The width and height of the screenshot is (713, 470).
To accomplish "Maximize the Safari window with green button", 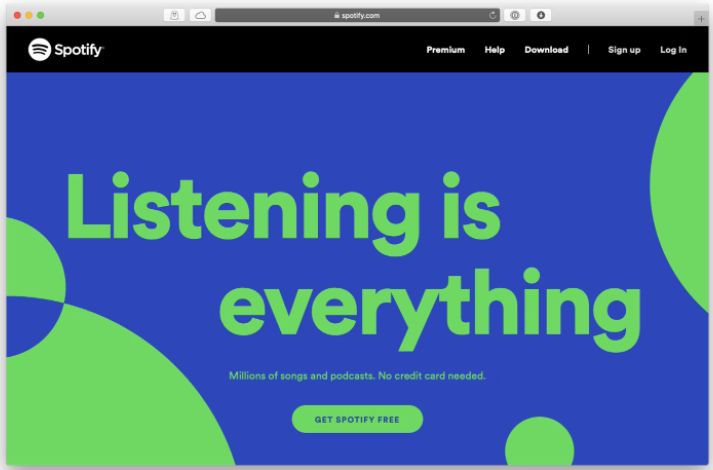I will (x=40, y=15).
